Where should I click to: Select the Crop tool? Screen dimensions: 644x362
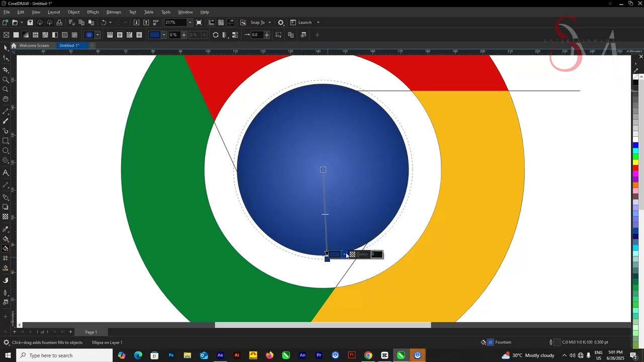click(6, 70)
